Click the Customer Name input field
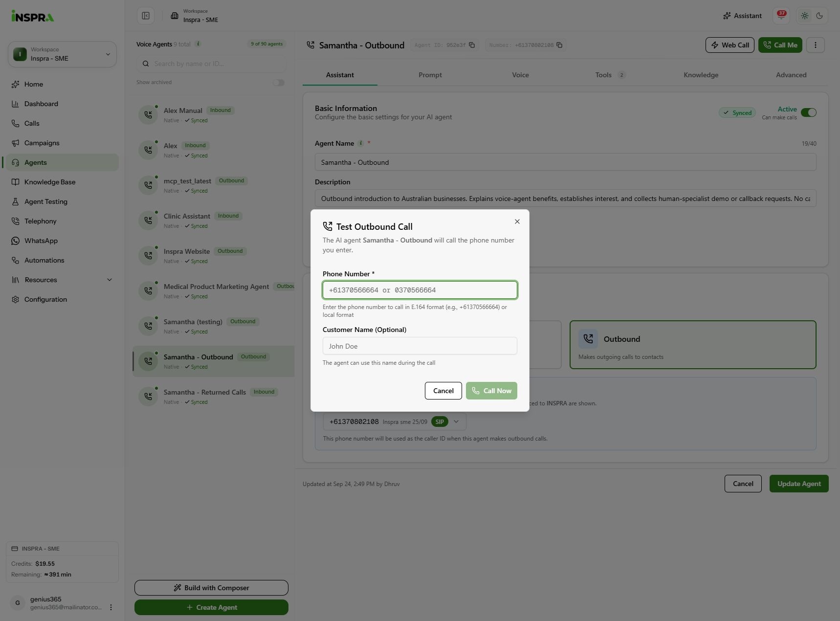 tap(420, 346)
